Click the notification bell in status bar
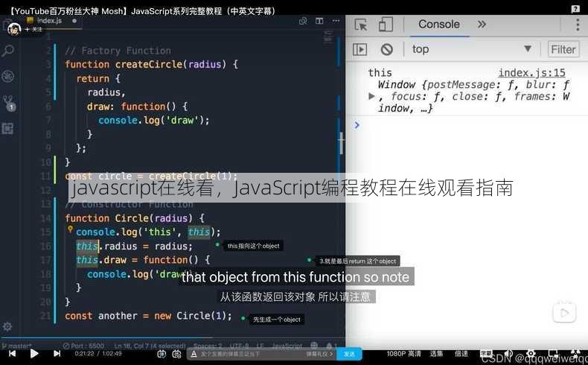Screen dimensions: 588x365 click(x=329, y=346)
